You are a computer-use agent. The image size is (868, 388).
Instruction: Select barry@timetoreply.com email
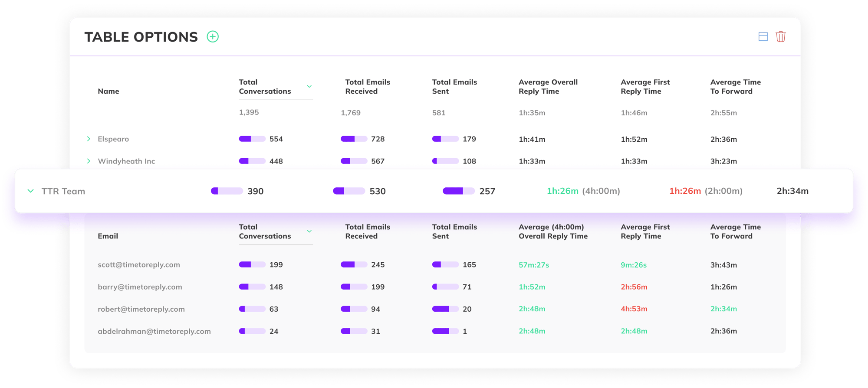140,287
